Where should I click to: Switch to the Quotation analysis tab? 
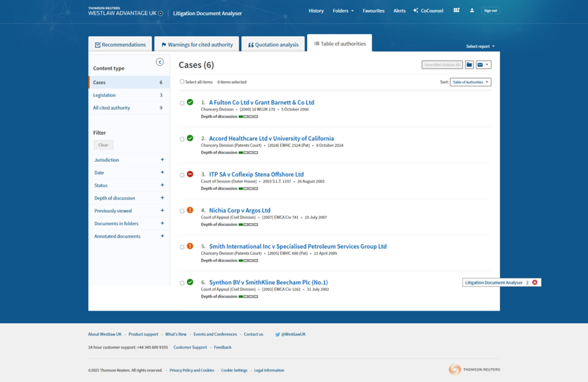pos(273,45)
